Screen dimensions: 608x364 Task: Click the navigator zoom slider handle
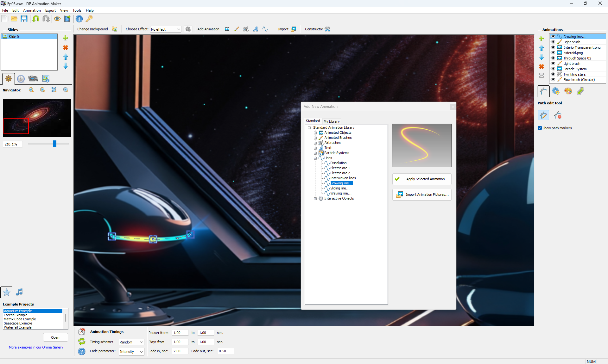point(55,144)
